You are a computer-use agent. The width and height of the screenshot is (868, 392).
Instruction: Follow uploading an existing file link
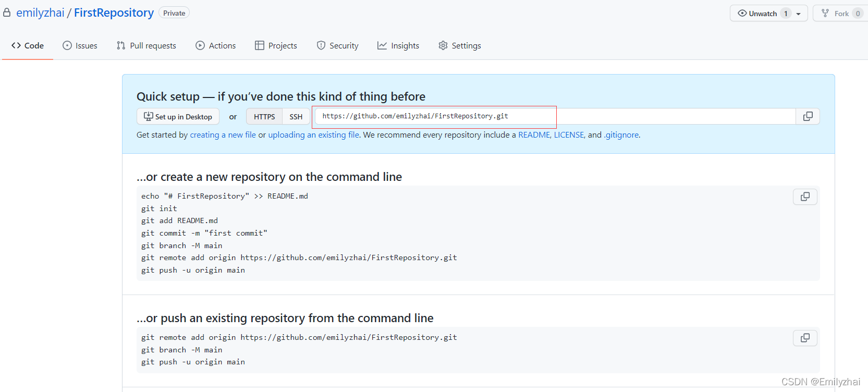coord(313,134)
